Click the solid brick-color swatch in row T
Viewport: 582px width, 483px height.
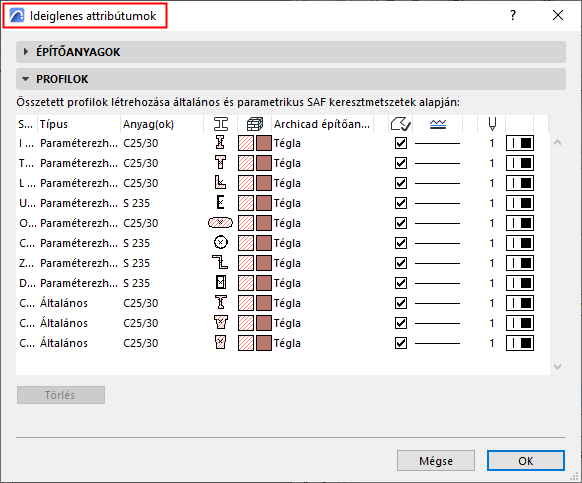[264, 163]
